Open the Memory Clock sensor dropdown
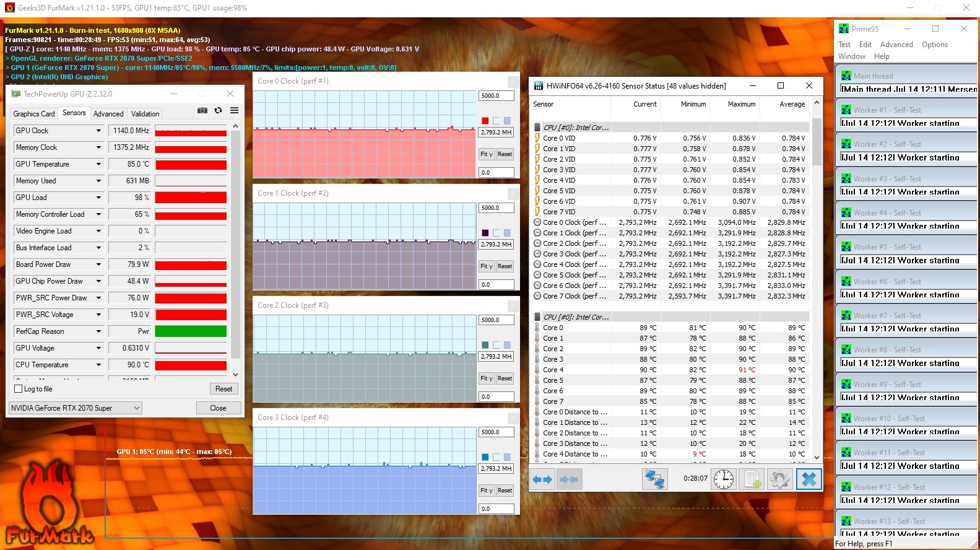Viewport: 980px width, 550px height. click(x=98, y=147)
